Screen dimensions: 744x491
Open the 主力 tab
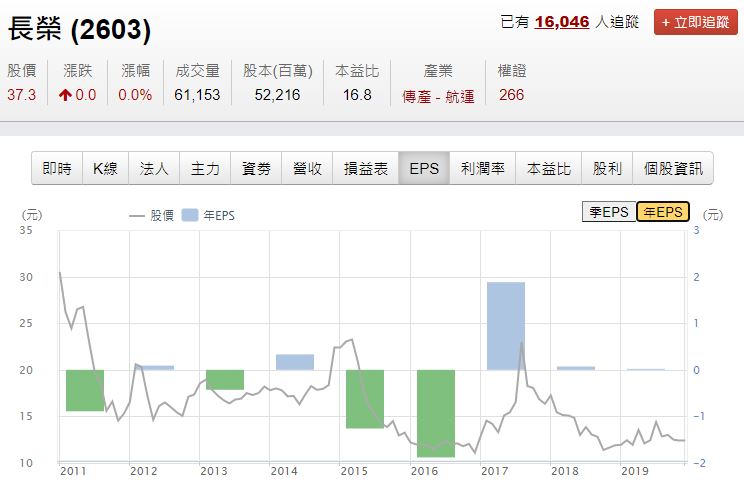coord(205,168)
